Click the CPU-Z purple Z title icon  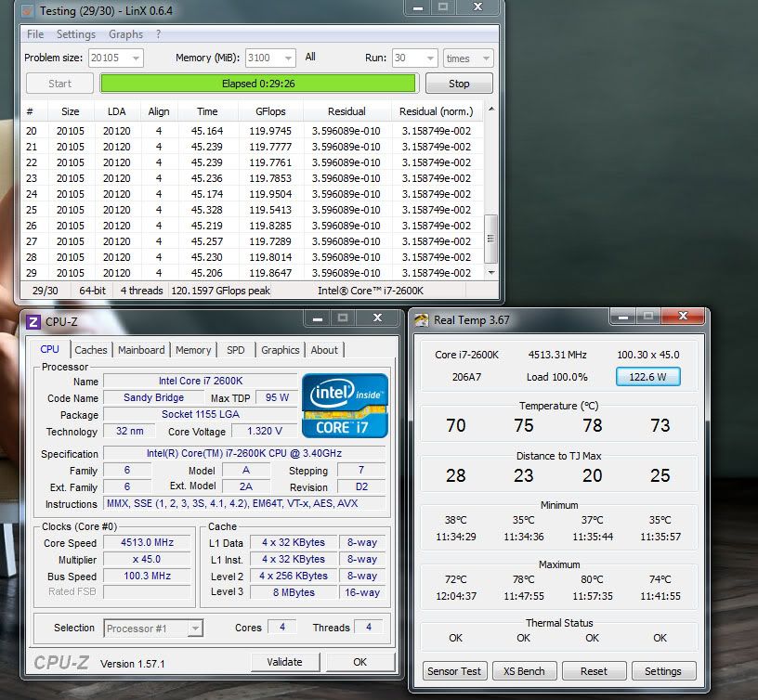pyautogui.click(x=33, y=322)
